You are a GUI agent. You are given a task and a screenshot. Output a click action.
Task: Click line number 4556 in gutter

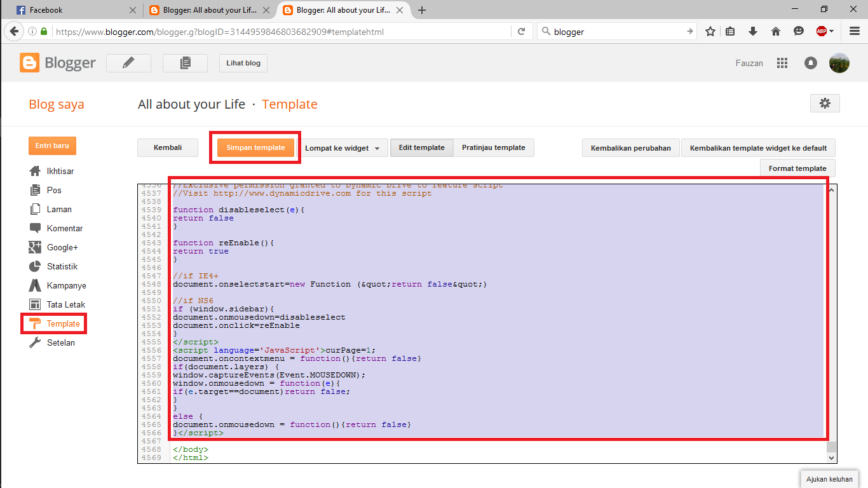(x=152, y=350)
